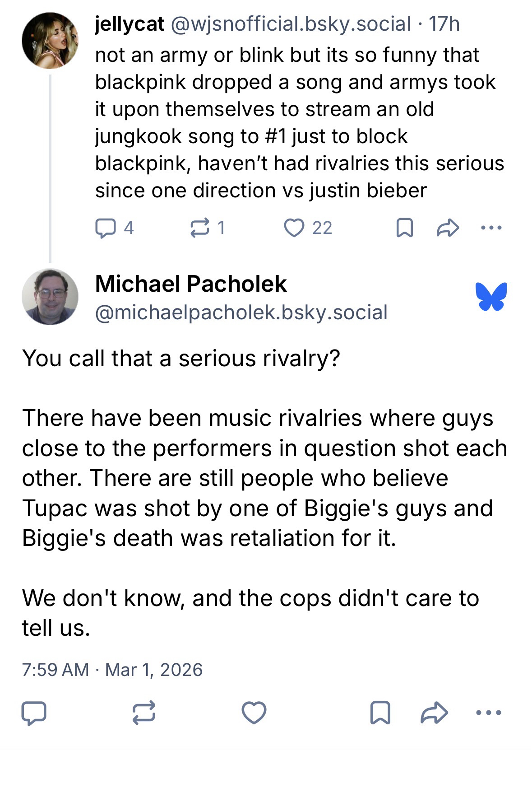
Task: Click the blue Bluesky butterfly logo
Action: click(x=491, y=297)
